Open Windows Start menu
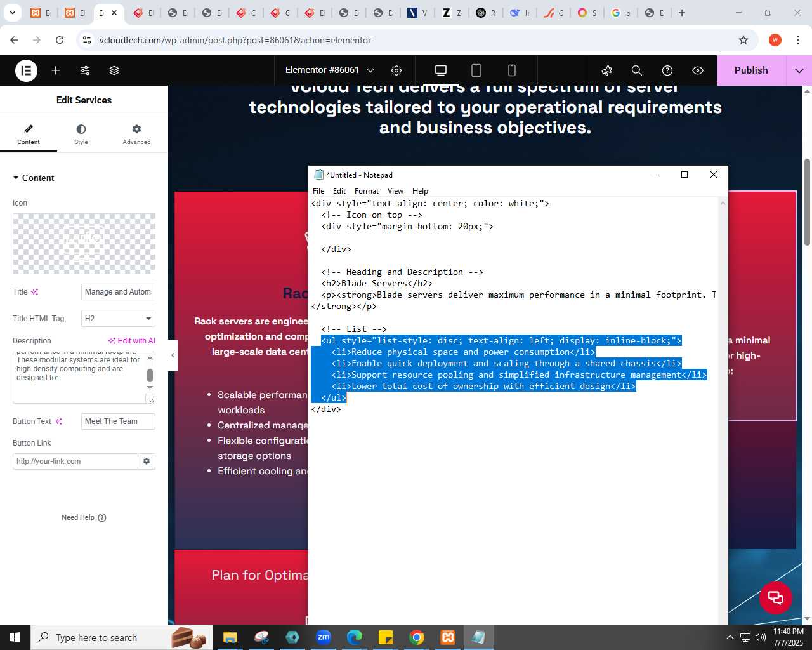 coord(15,637)
